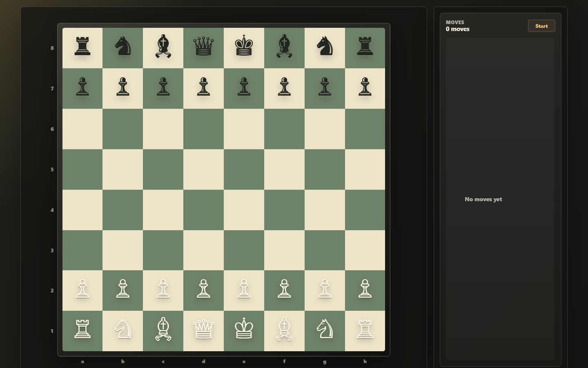Click the empty c4 square
588x368 pixels.
[x=163, y=210]
